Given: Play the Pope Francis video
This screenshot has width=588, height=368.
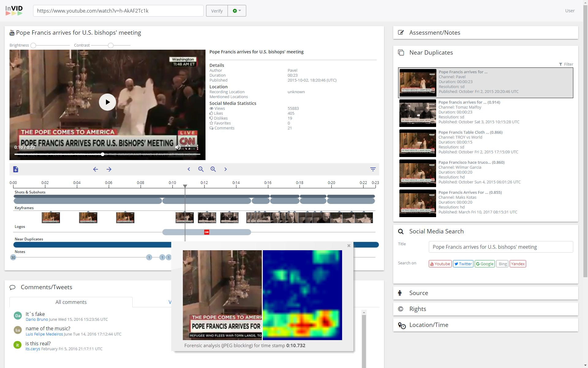Looking at the screenshot, I should [107, 102].
